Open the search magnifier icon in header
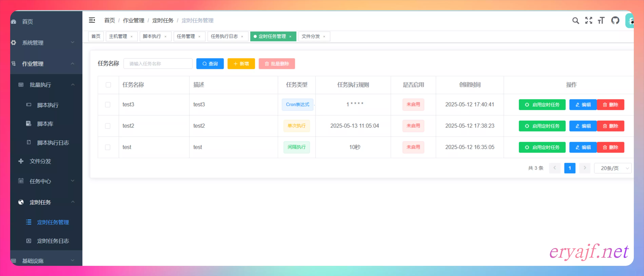 tap(575, 20)
